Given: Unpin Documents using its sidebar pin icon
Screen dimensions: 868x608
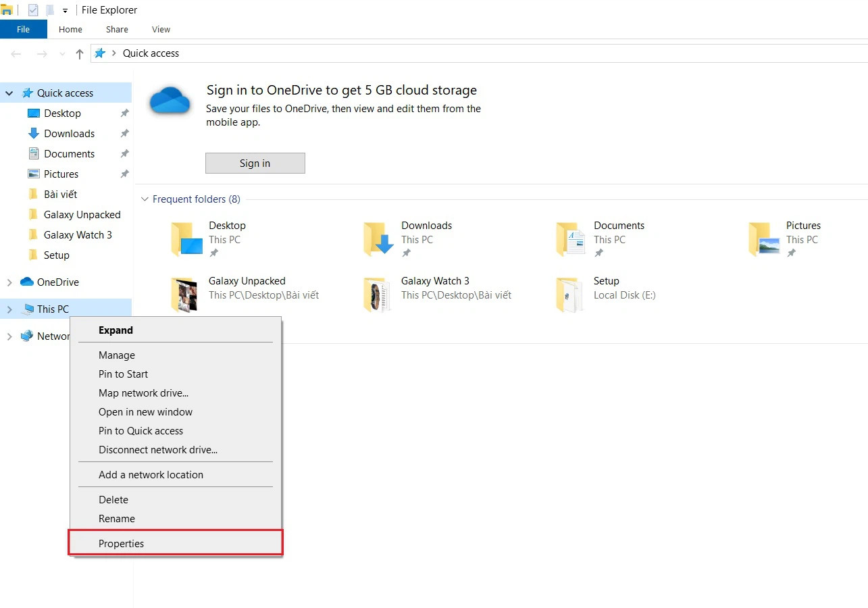Looking at the screenshot, I should click(124, 154).
